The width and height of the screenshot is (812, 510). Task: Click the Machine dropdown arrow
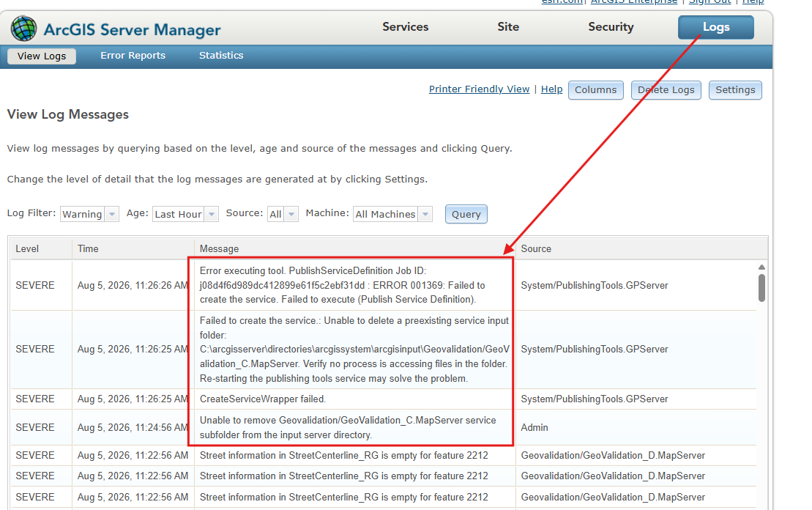point(425,214)
